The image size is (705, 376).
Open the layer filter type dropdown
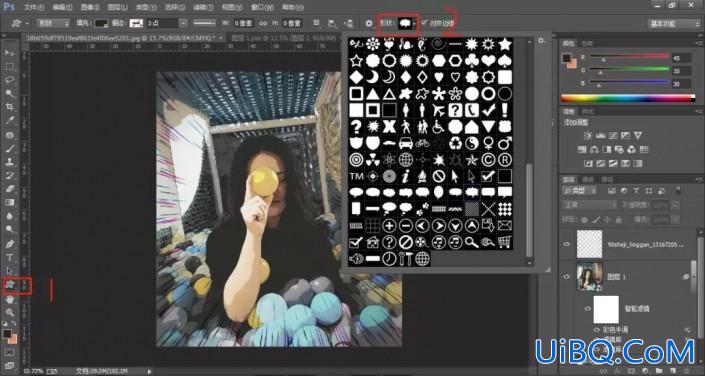pos(580,191)
